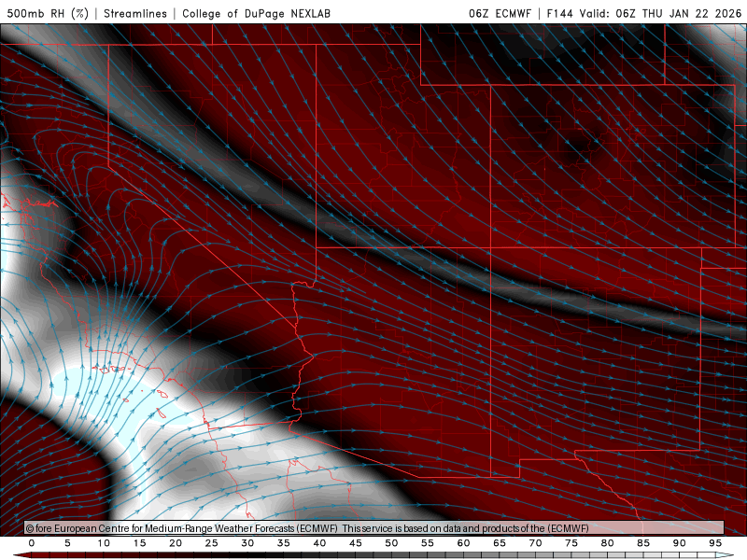The width and height of the screenshot is (747, 560).
Task: Click the "06Z ECMWF" model run label
Action: (x=500, y=13)
